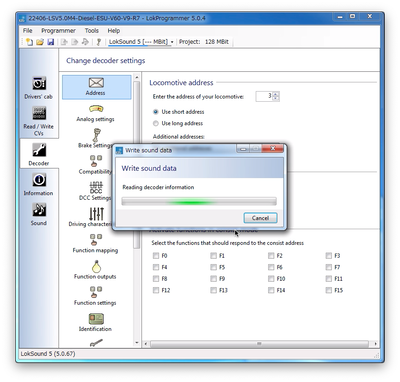
Task: Increase locomotive address with the stepper up arrow
Action: tap(275, 94)
